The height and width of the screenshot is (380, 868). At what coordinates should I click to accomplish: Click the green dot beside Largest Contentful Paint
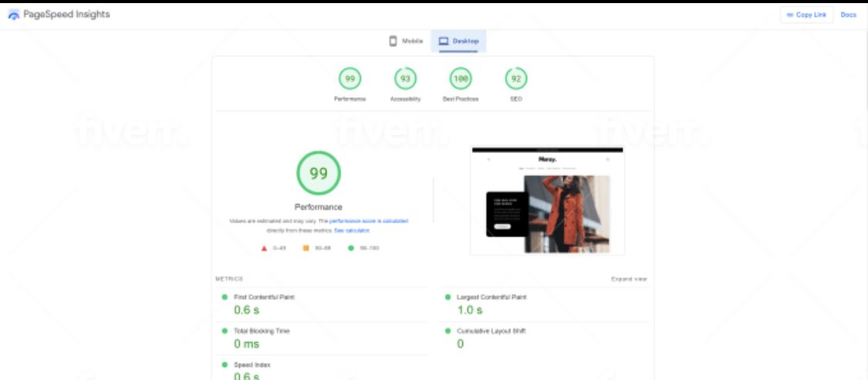click(448, 297)
